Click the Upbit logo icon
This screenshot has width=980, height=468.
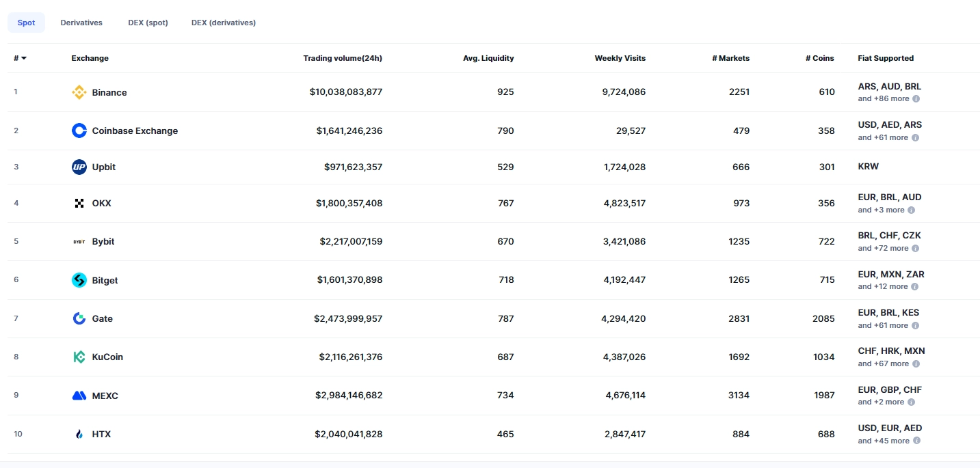pos(79,167)
